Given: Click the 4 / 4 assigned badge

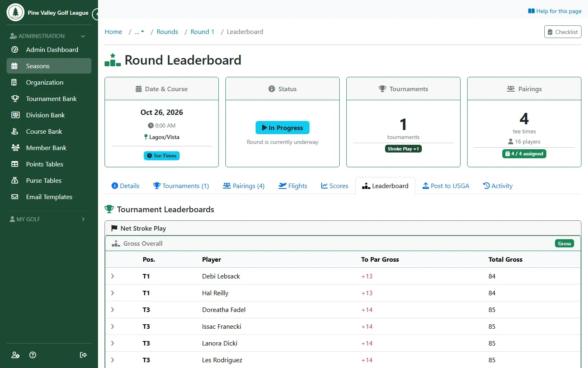Looking at the screenshot, I should [524, 154].
